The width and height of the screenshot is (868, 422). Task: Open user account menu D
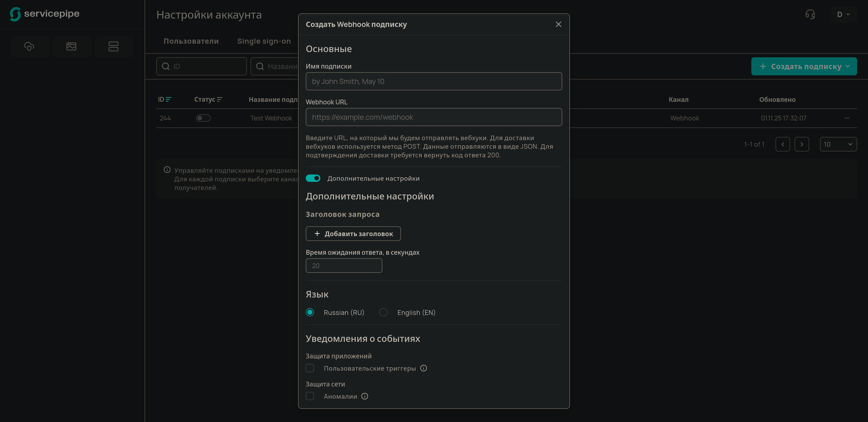coord(843,14)
